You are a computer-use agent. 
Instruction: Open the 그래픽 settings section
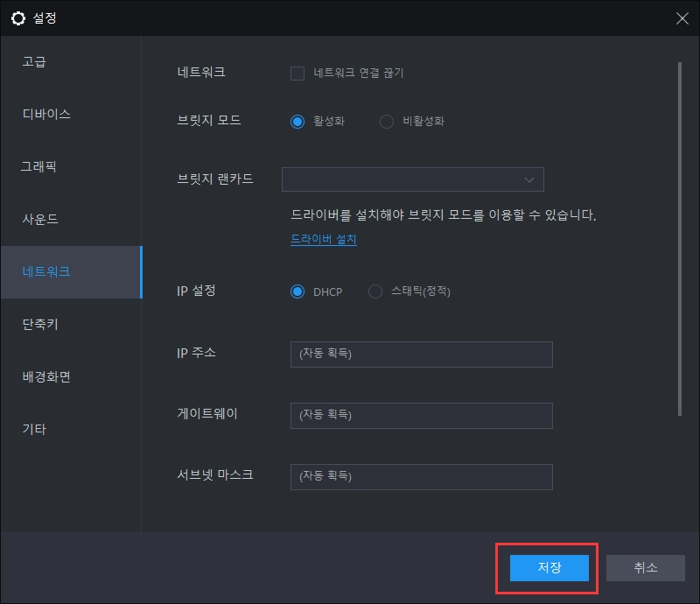[x=40, y=166]
